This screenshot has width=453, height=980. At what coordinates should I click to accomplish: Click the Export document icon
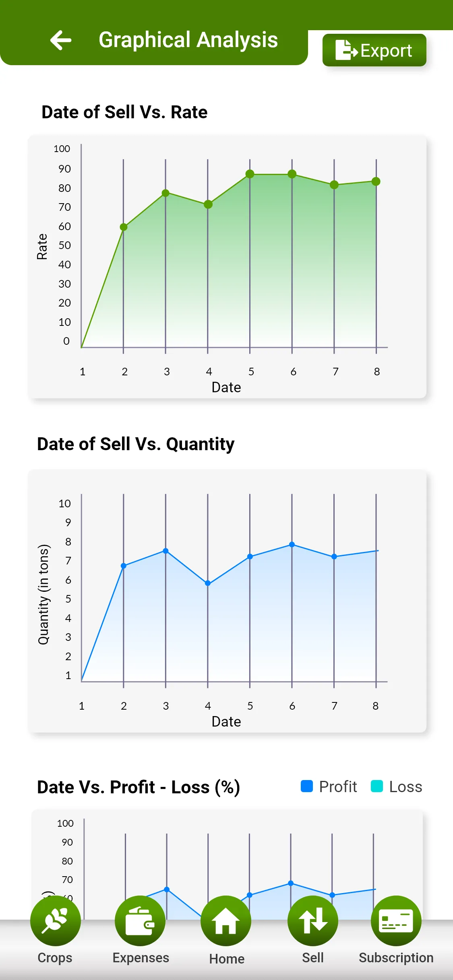tap(347, 49)
